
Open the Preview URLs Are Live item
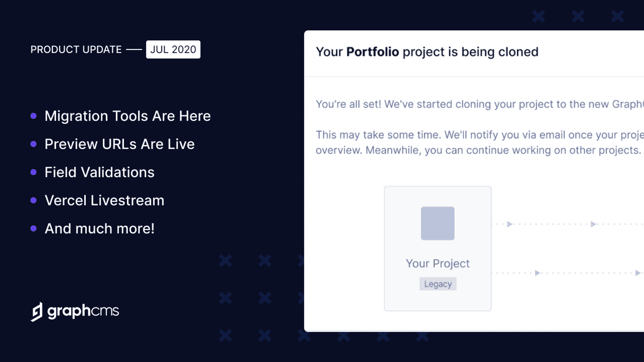pyautogui.click(x=119, y=144)
